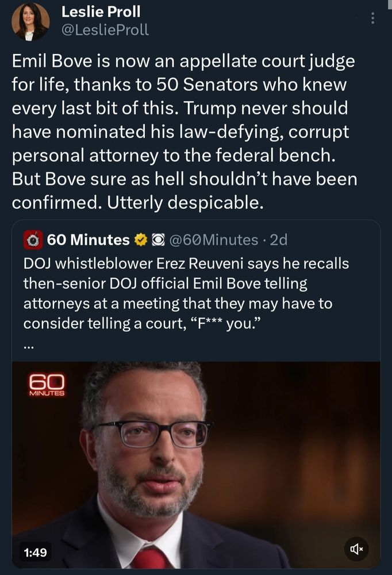Click the main post line starting 'Emil Bove'
This screenshot has width=392, height=575.
184,60
